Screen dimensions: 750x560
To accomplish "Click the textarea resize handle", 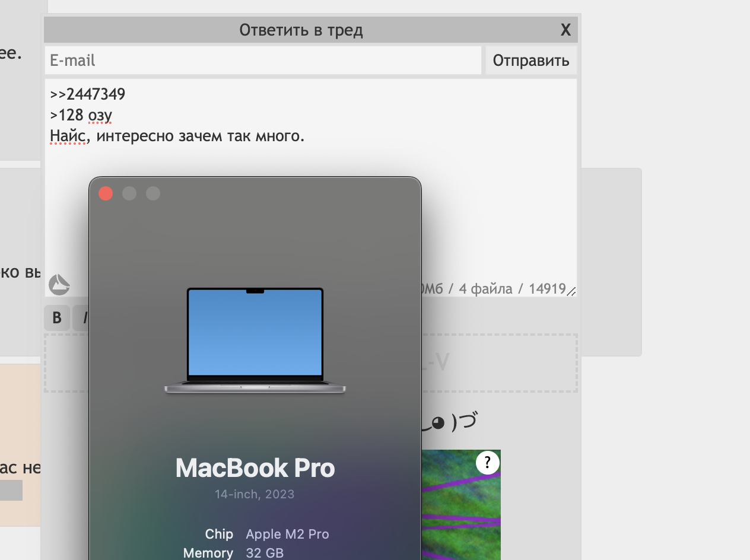I will pos(571,291).
